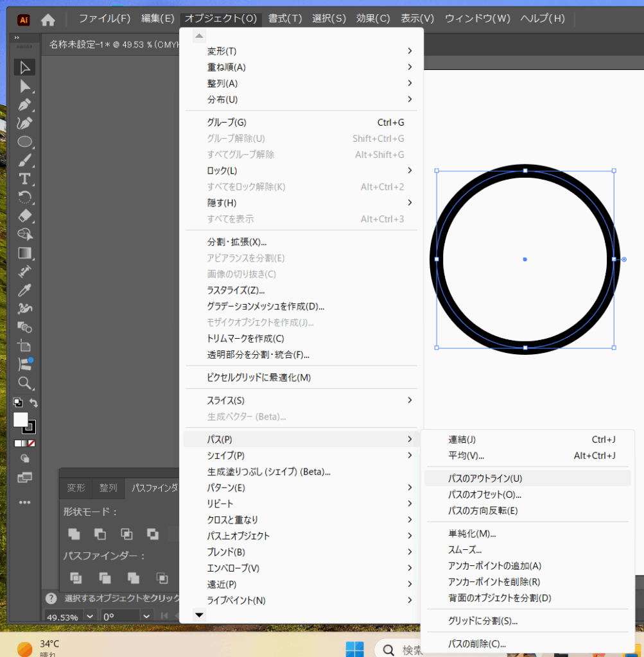
Task: Swap fill and stroke colors
Action: (34, 403)
